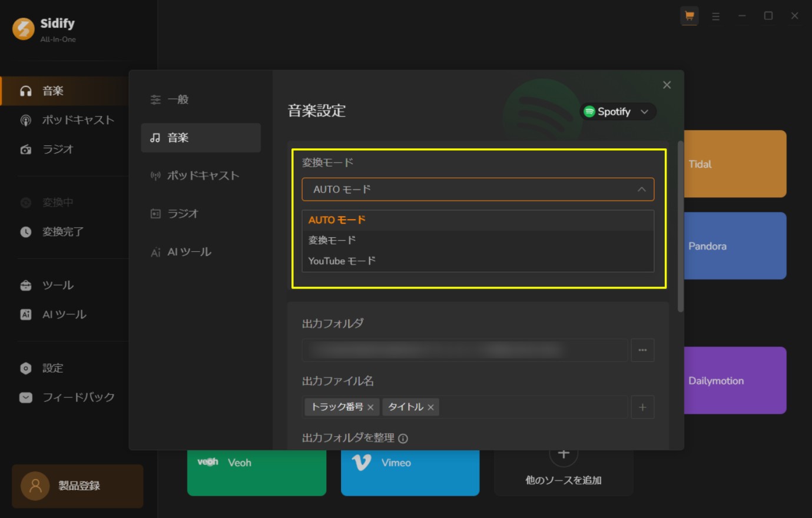812x518 pixels.
Task: Go to ラジオ in main sidebar
Action: (65, 150)
